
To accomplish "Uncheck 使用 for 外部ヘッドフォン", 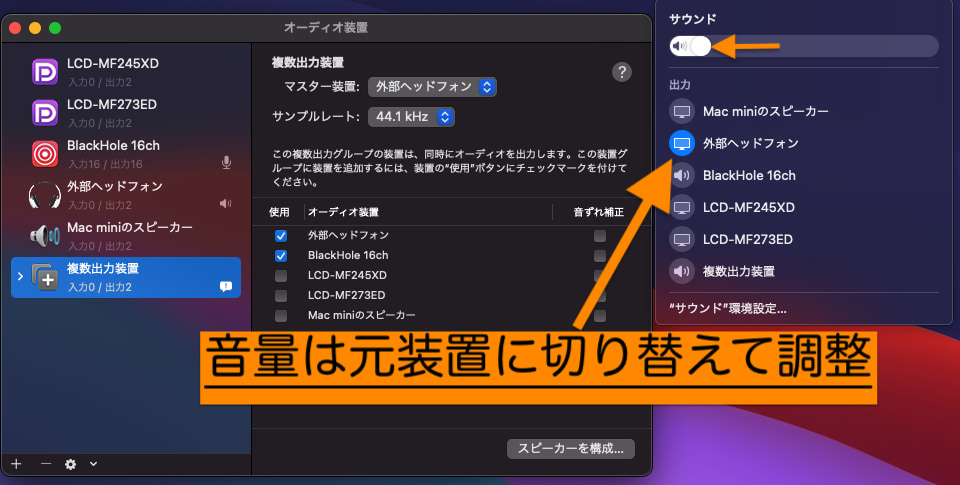I will [281, 236].
